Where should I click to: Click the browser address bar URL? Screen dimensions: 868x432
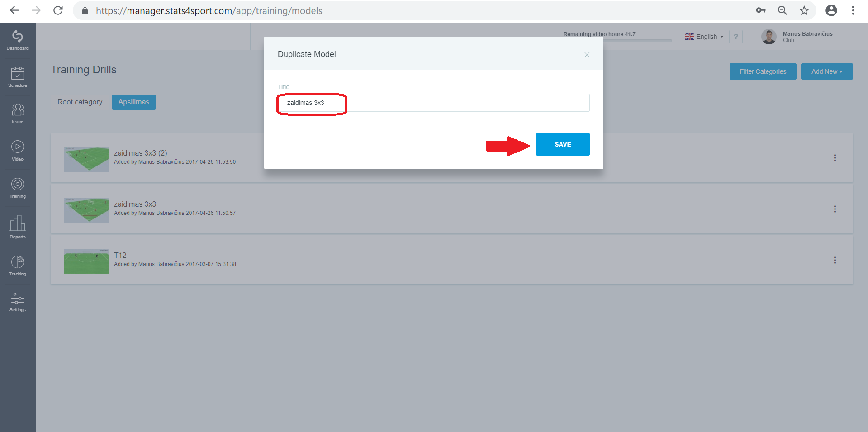pyautogui.click(x=209, y=10)
